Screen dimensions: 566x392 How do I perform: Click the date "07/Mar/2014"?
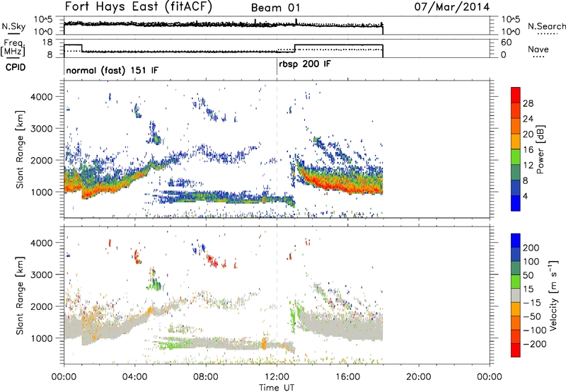(452, 7)
